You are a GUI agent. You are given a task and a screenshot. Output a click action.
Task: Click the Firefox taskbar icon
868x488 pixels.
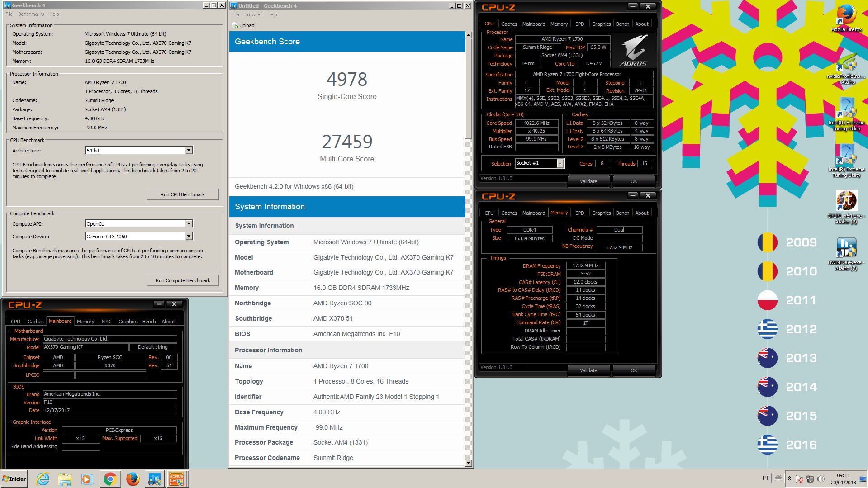(133, 479)
